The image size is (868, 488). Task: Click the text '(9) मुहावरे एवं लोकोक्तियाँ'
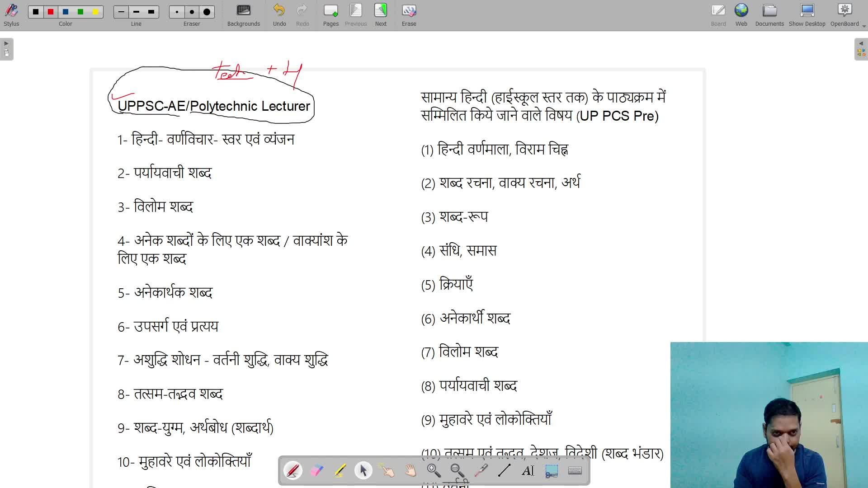coord(486,419)
